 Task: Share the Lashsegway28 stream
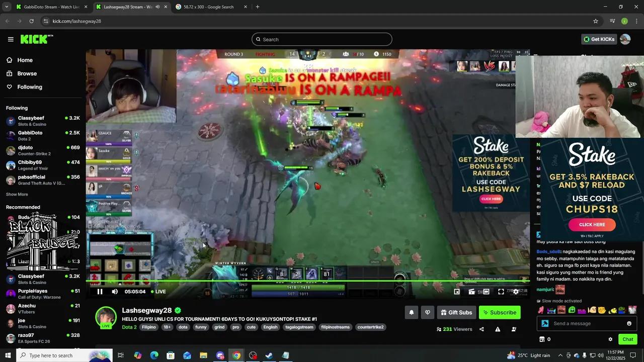(x=481, y=329)
